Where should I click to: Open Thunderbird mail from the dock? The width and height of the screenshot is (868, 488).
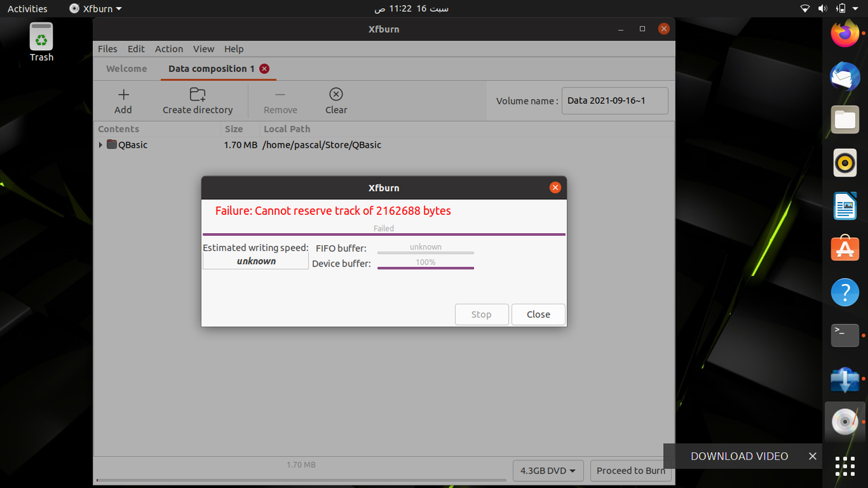(x=845, y=77)
